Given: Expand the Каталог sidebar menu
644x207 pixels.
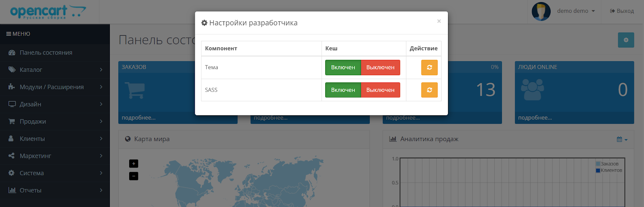Looking at the screenshot, I should point(55,70).
